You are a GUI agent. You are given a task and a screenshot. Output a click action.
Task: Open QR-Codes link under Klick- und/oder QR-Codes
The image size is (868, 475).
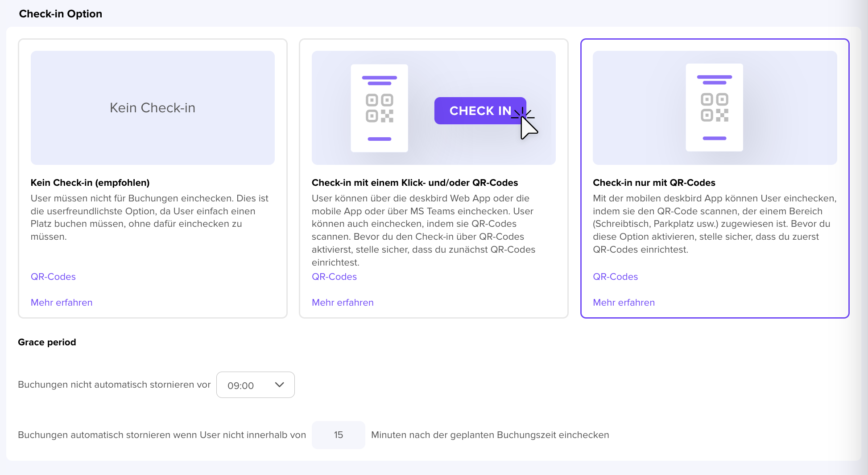[x=334, y=277]
